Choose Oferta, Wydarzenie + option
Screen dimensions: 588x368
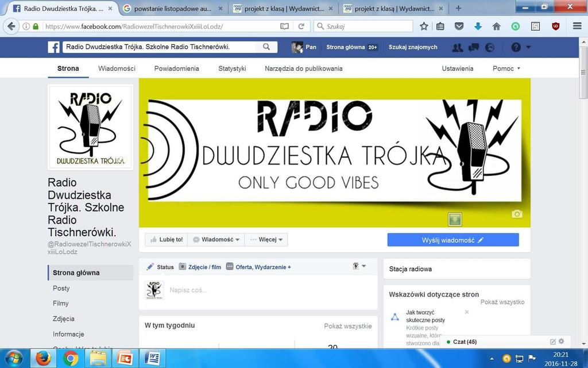259,267
